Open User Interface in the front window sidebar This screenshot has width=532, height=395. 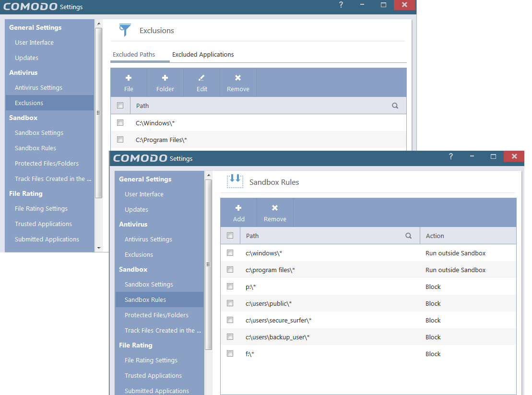[x=144, y=194]
